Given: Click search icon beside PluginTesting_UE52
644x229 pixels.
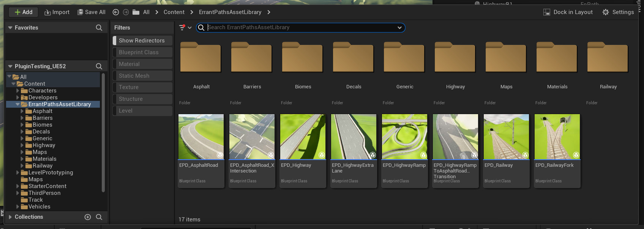Looking at the screenshot, I should [99, 66].
